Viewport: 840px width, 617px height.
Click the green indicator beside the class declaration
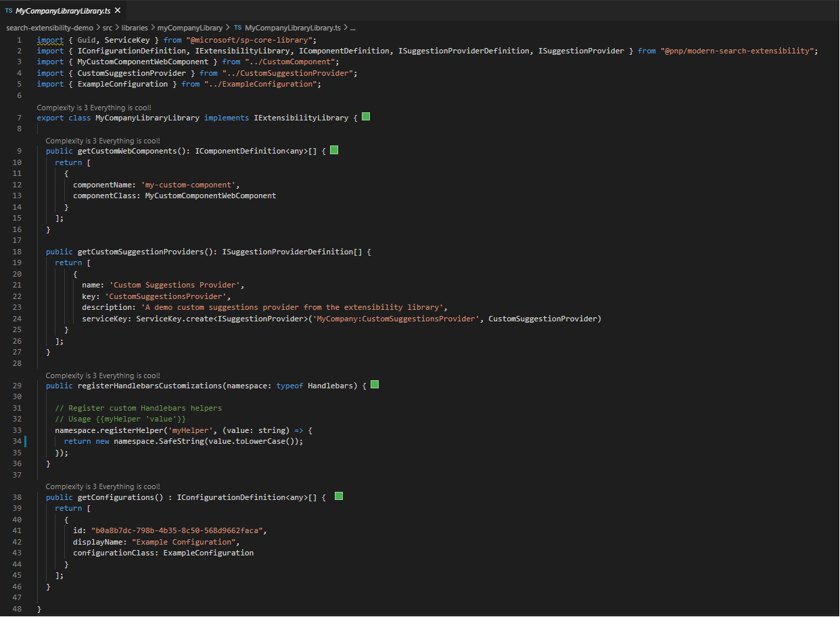coord(365,116)
